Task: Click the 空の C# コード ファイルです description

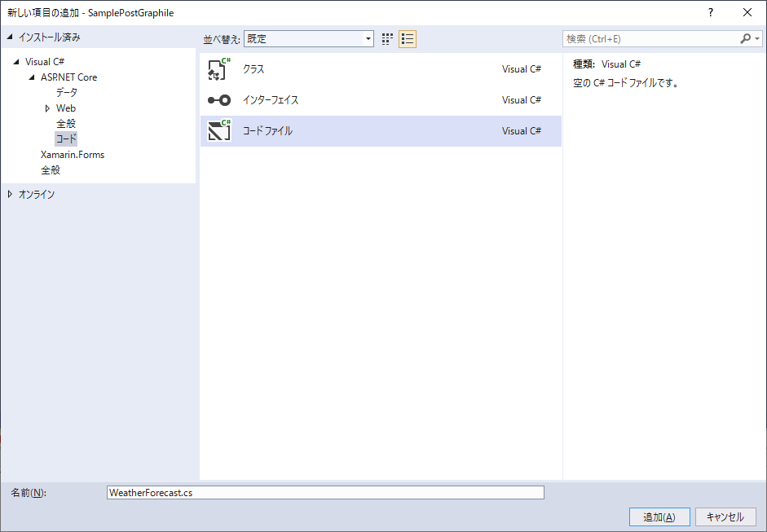Action: 627,83
